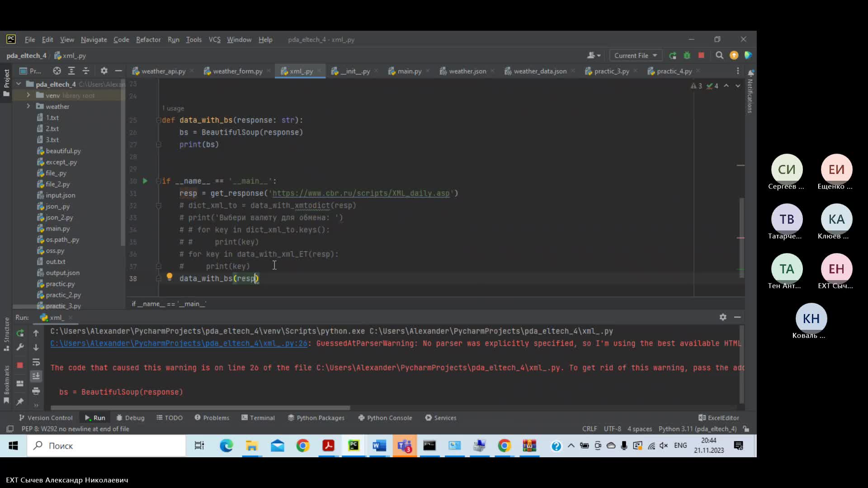Collapse all items in Project panel
868x488 pixels.
(x=86, y=71)
